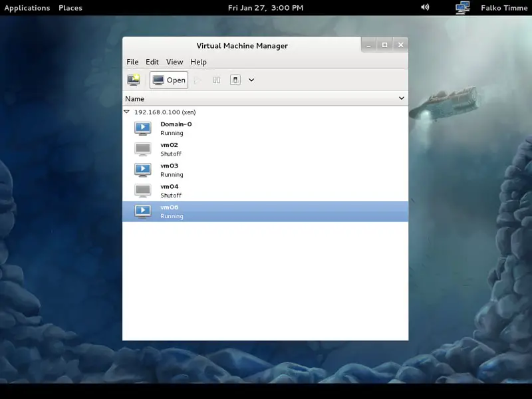532x399 pixels.
Task: Click the Domain-0 name text
Action: (x=176, y=124)
